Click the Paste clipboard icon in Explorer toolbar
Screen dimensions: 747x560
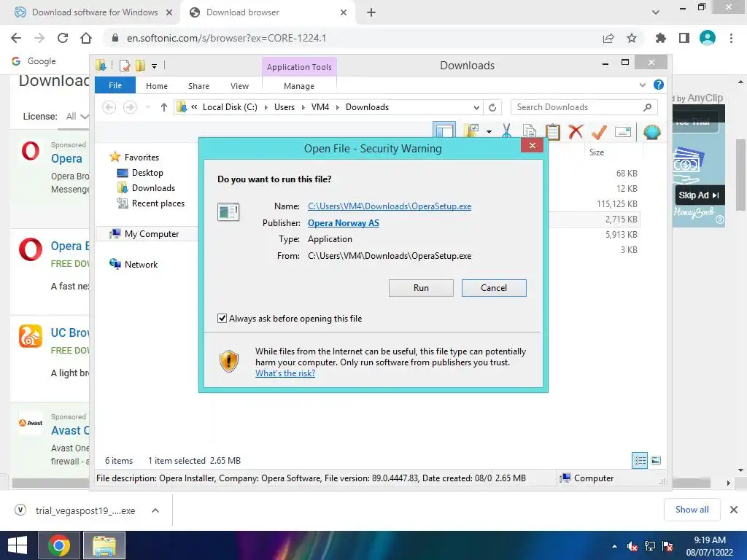(x=553, y=131)
